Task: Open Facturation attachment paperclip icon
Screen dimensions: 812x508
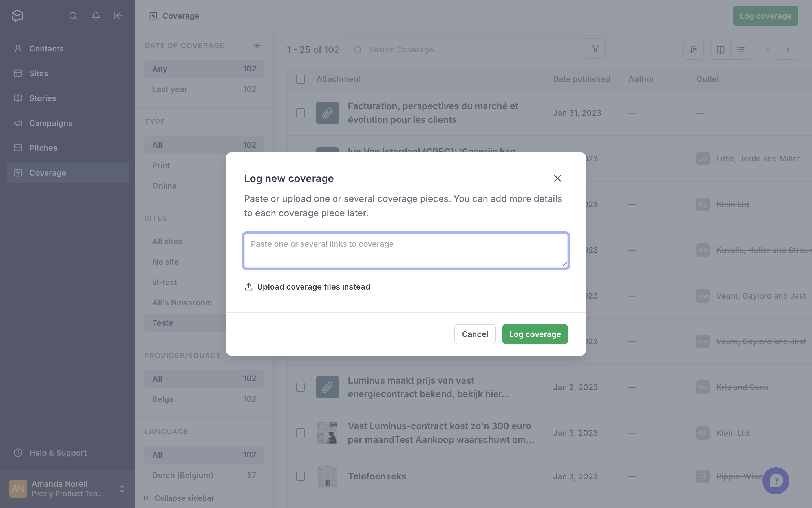Action: coord(328,113)
